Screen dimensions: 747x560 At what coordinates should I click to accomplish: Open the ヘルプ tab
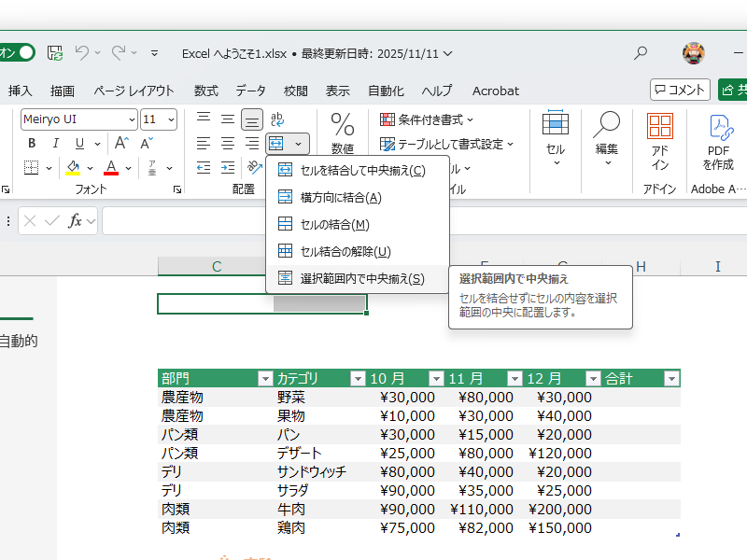437,91
